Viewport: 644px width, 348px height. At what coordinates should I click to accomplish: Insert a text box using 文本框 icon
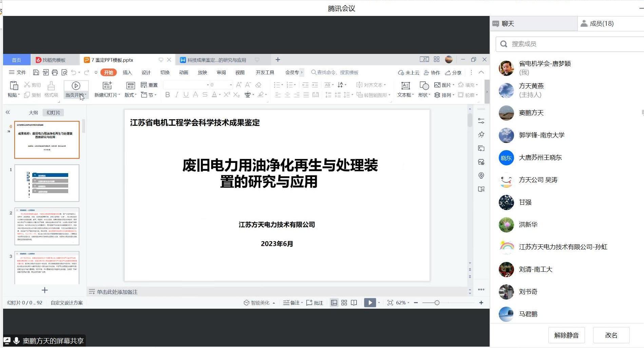tap(405, 86)
